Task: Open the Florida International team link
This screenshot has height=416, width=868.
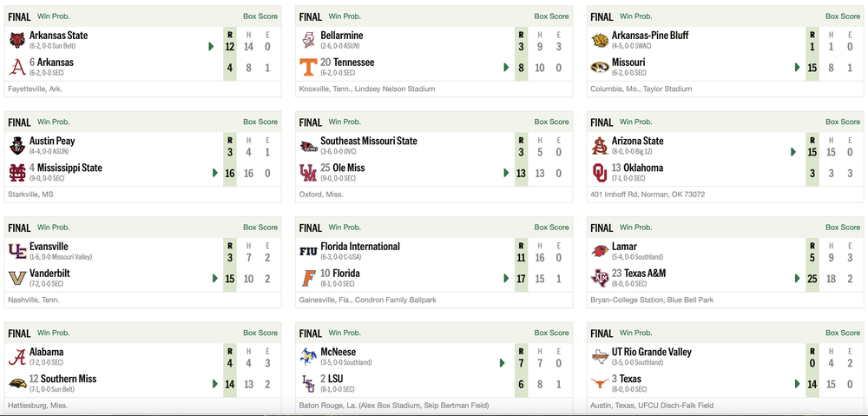Action: point(360,247)
